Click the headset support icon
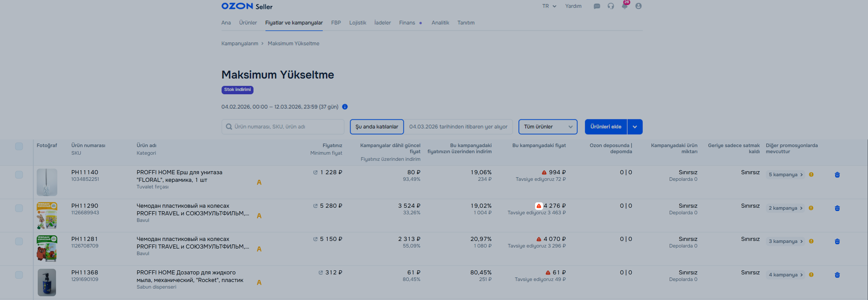 point(611,6)
